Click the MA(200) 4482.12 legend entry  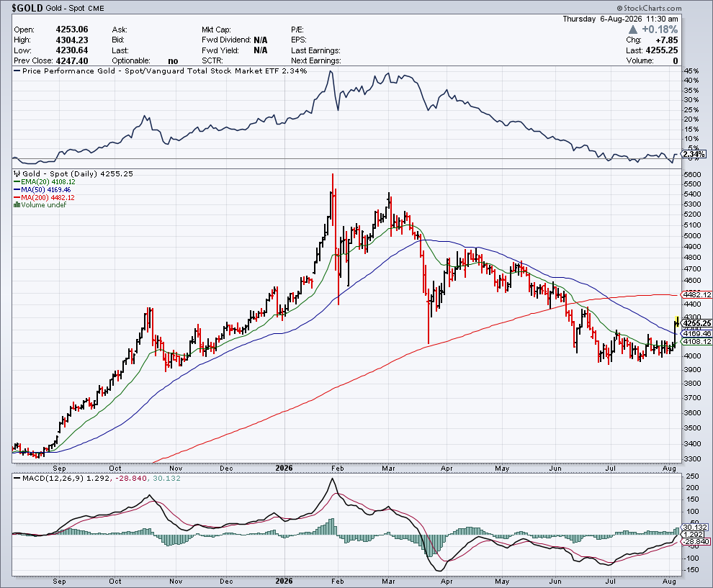(44, 197)
